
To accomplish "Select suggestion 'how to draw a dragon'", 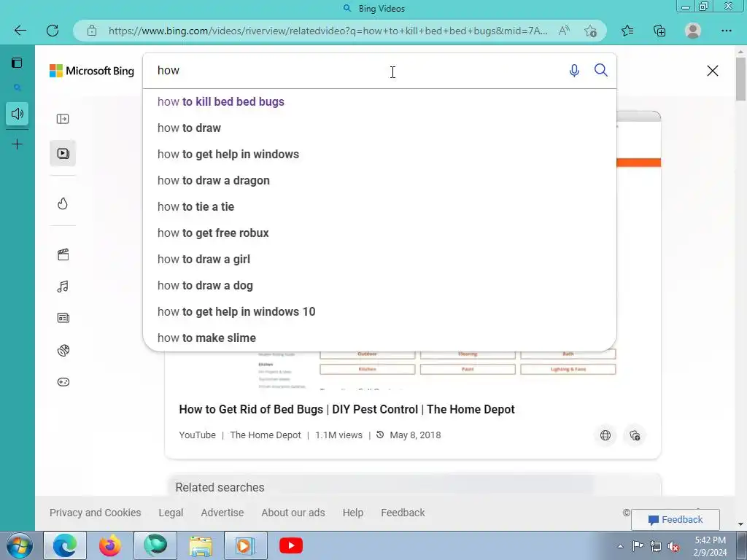I will 379,181.
